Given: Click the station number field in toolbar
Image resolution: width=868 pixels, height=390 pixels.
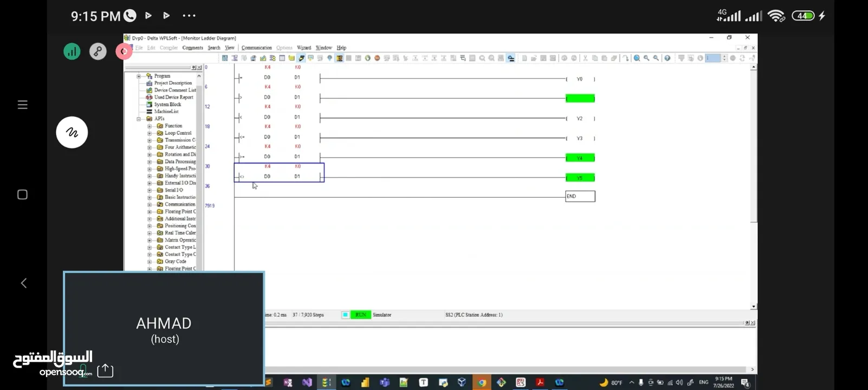Looking at the screenshot, I should pos(713,58).
